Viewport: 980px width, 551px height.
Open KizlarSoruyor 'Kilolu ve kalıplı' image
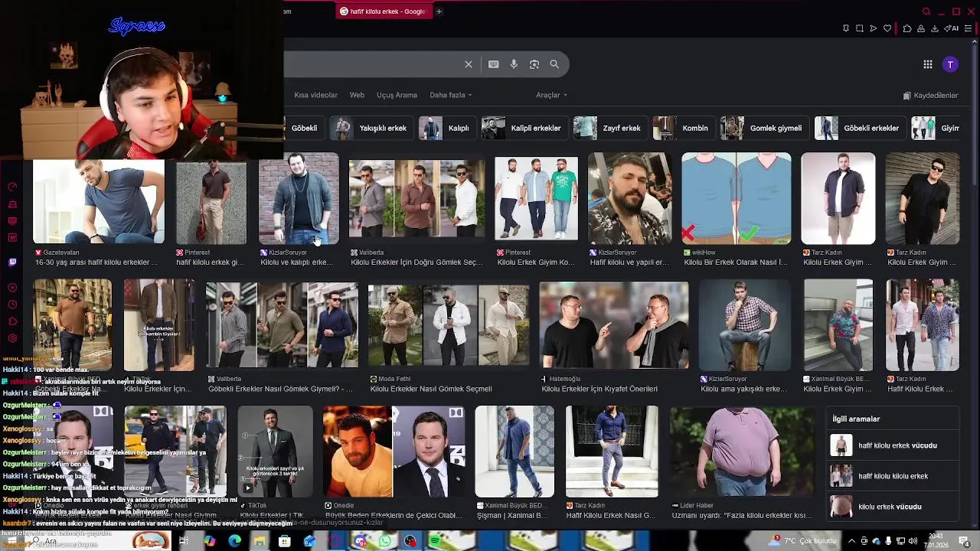click(x=299, y=198)
